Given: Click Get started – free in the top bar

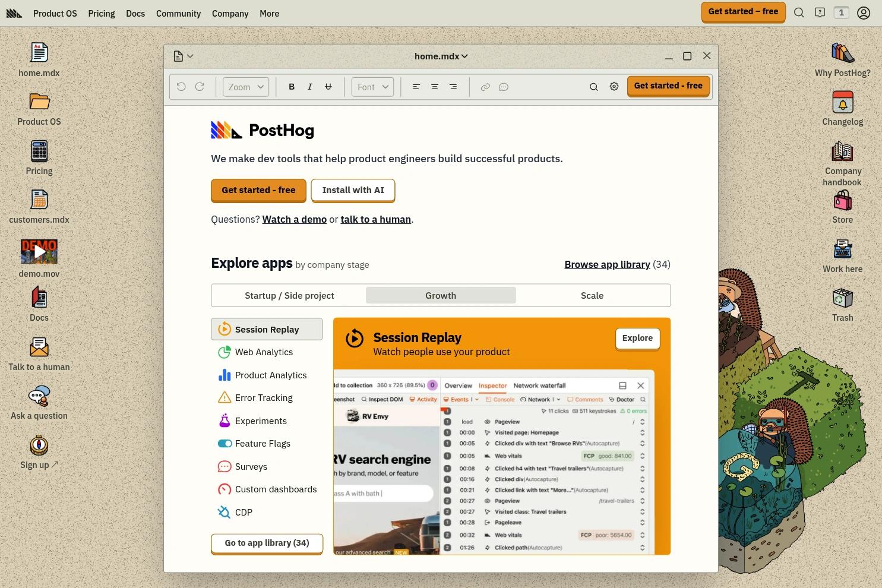Looking at the screenshot, I should pyautogui.click(x=743, y=12).
